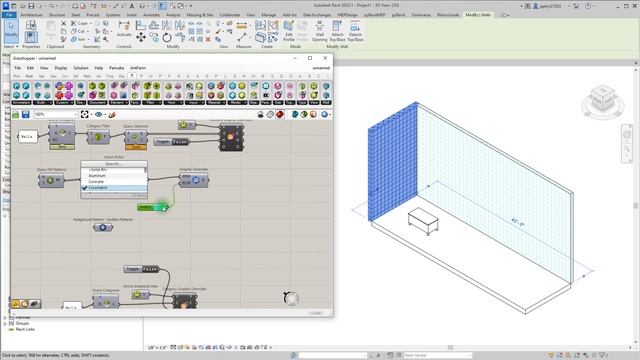Click the Revit ViewCube
This screenshot has width=640, height=360.
click(603, 99)
